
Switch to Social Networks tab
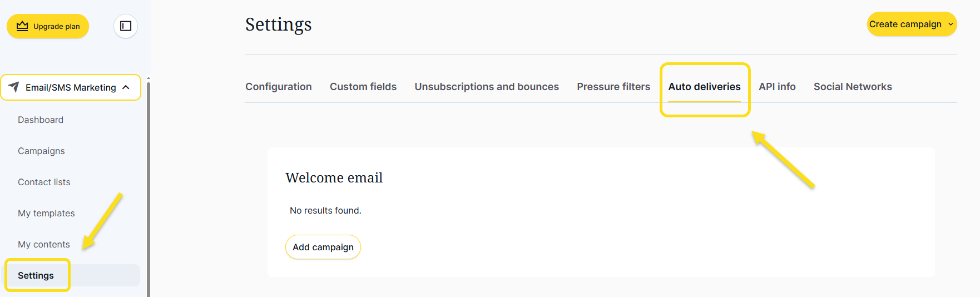(853, 87)
